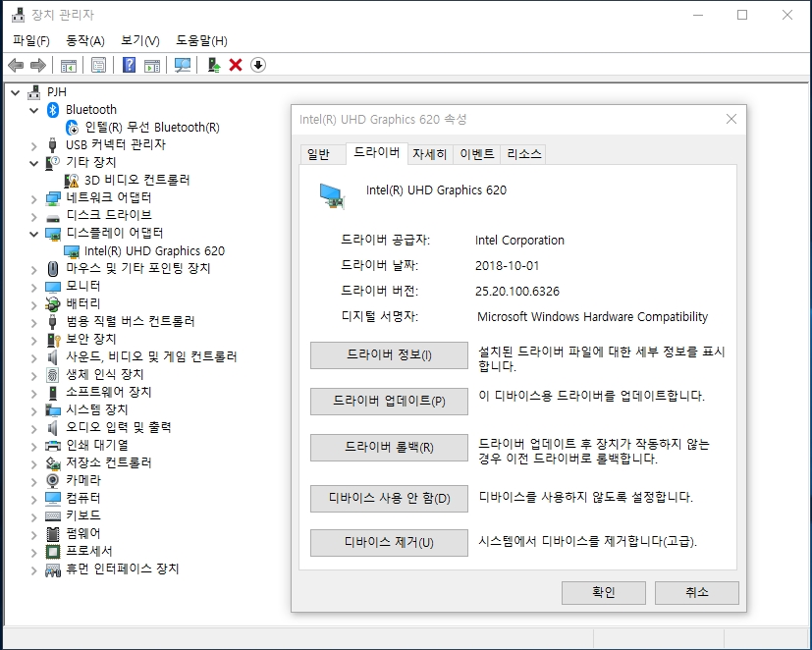Click the red X uninstall device icon
Screen dimensions: 812x650
(236, 65)
